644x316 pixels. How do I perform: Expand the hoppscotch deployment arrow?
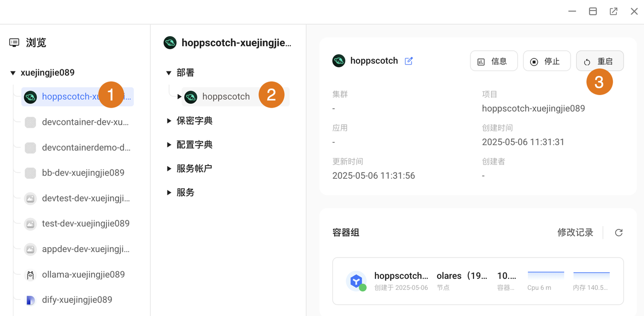click(180, 97)
